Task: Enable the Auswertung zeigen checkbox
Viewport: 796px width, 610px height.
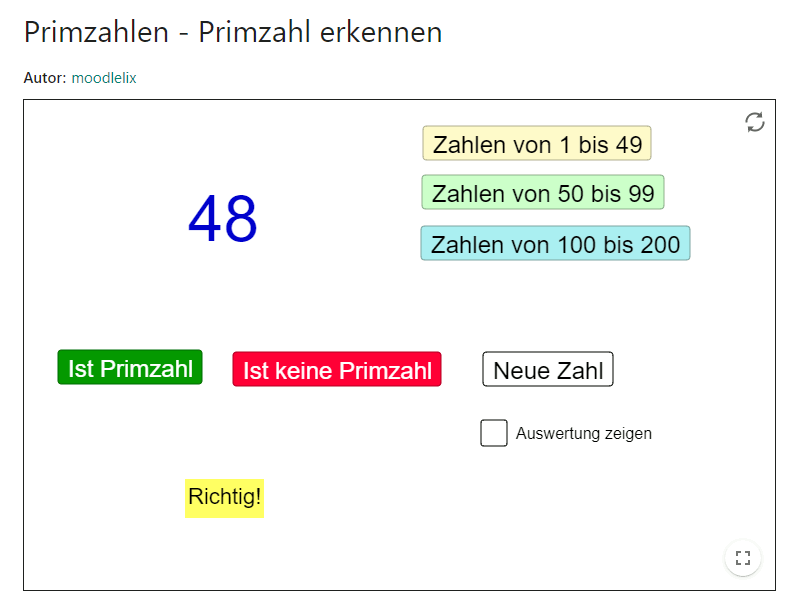Action: click(x=494, y=433)
